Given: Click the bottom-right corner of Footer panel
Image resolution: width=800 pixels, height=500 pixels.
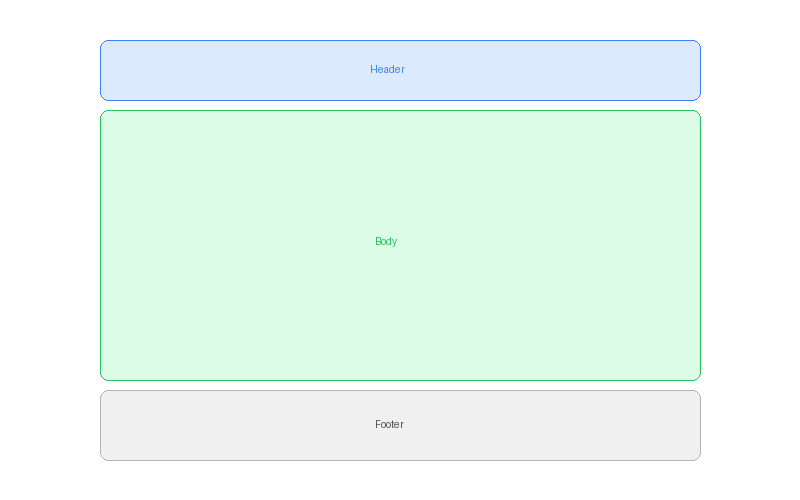Looking at the screenshot, I should [x=697, y=457].
